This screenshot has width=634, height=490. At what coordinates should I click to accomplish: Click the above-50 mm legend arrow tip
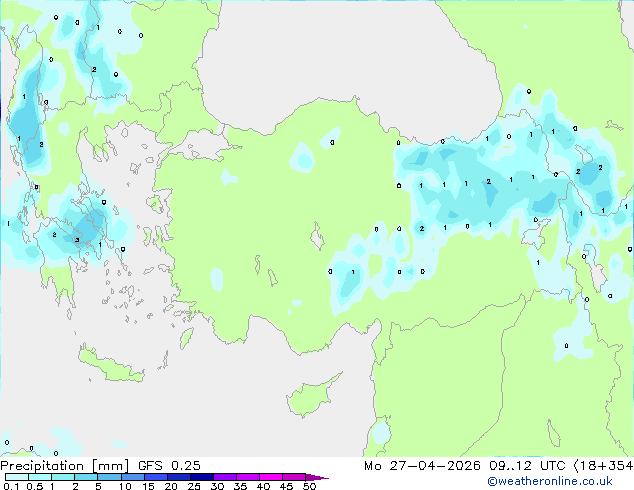(317, 477)
